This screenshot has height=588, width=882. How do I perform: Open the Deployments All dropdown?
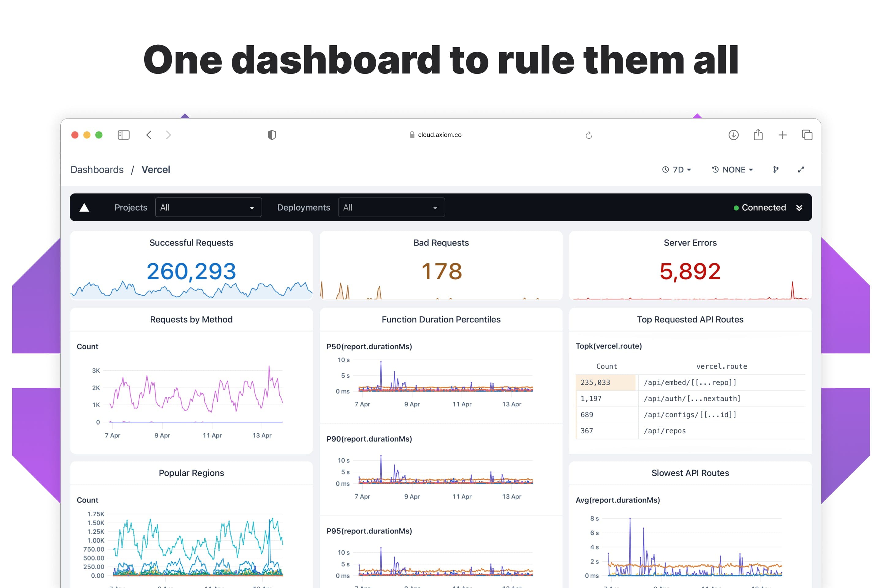391,207
